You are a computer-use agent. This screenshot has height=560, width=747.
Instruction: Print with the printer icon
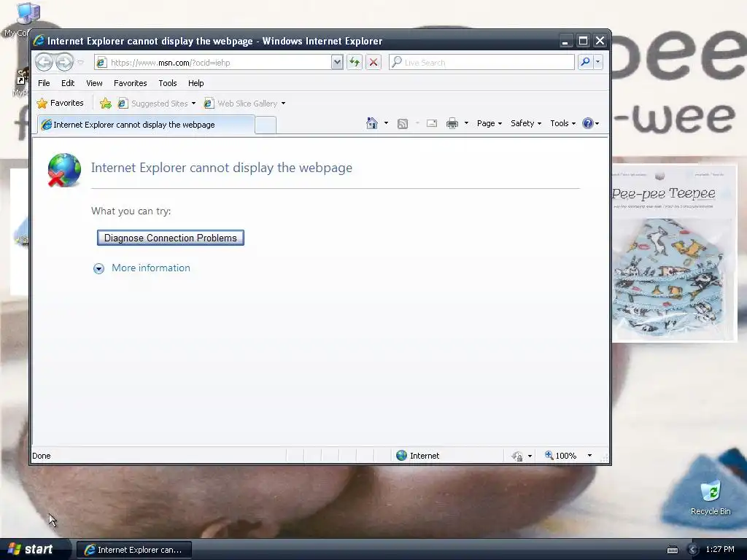click(x=452, y=124)
